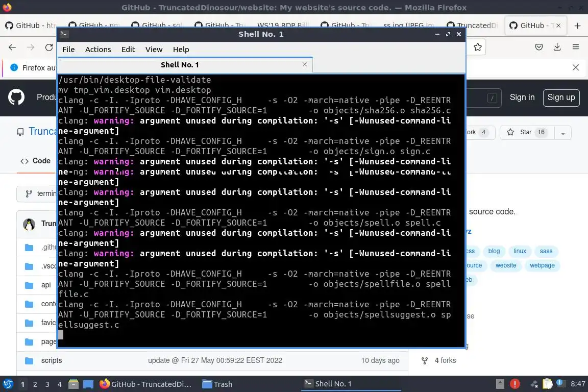
Task: Close the Shell No. 1 terminal tab
Action: tap(305, 64)
